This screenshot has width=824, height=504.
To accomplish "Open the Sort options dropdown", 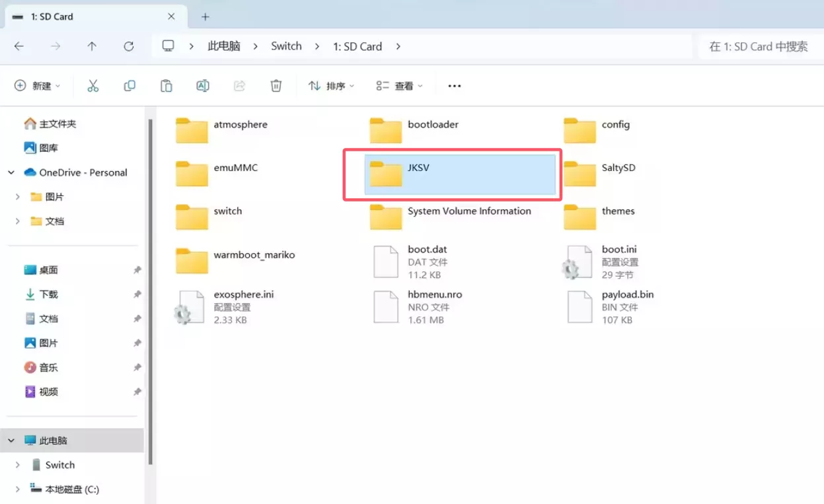I will point(331,86).
